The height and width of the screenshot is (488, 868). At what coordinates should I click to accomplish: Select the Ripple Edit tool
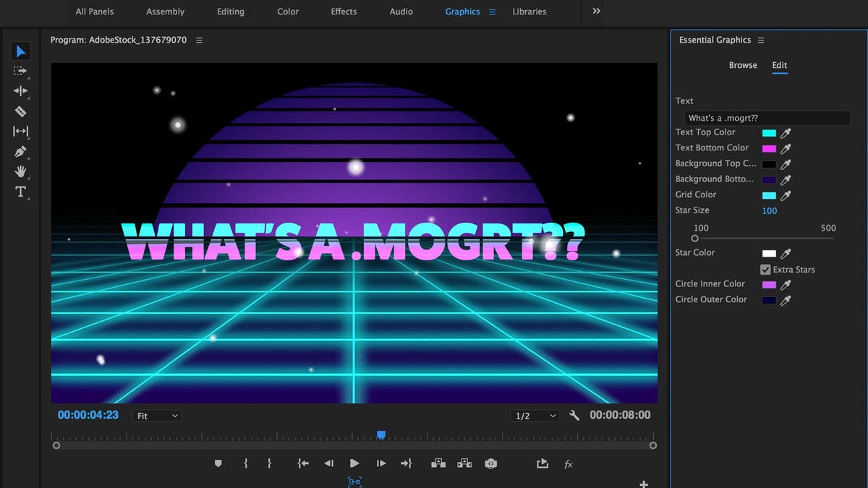(x=20, y=91)
